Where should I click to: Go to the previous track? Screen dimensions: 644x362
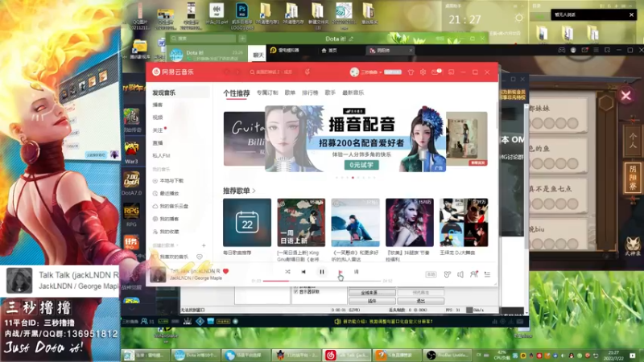tap(303, 272)
